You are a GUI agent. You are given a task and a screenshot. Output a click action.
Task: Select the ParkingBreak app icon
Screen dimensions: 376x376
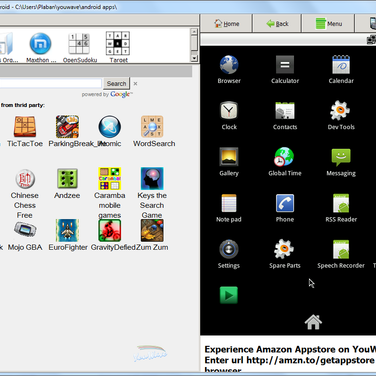(67, 127)
